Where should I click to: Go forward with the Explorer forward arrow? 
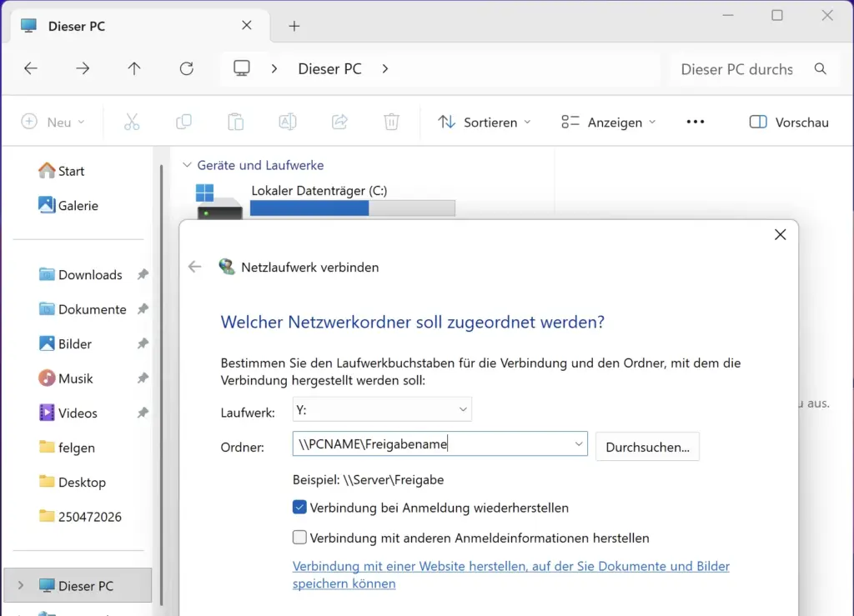[x=83, y=68]
